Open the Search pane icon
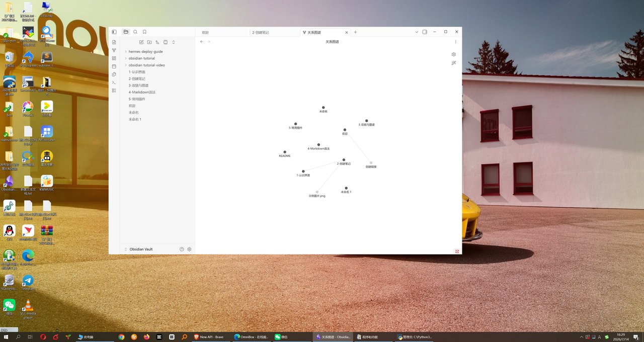The height and width of the screenshot is (342, 644). tap(135, 32)
